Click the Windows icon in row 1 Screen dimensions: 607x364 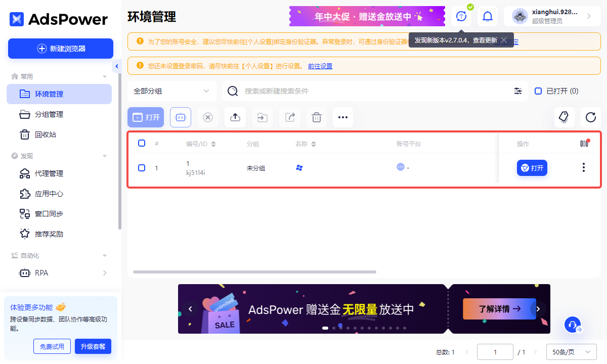299,167
